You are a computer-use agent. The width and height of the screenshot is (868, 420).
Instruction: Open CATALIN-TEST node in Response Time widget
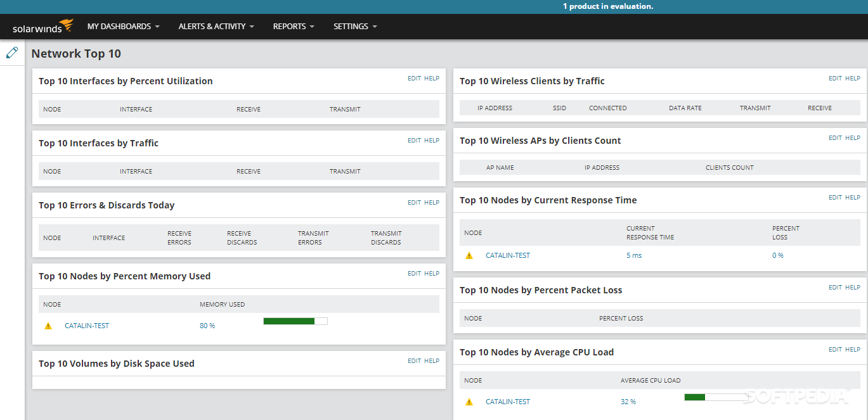(x=508, y=255)
